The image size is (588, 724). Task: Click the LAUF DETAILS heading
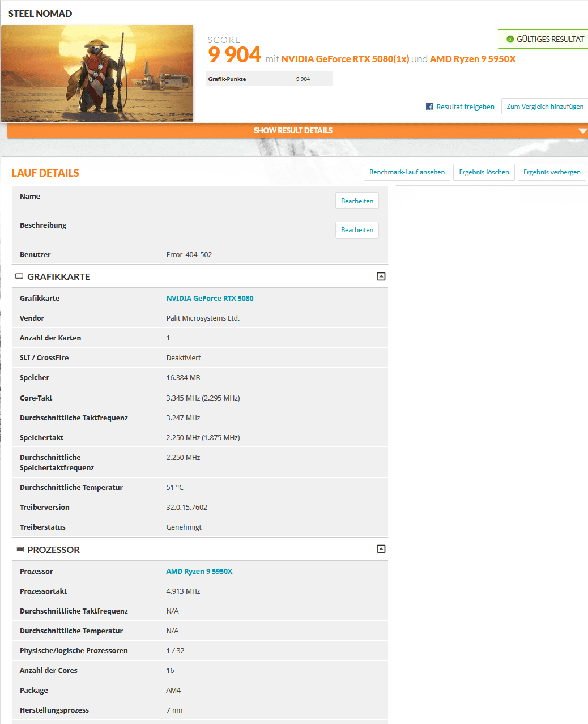coord(45,173)
